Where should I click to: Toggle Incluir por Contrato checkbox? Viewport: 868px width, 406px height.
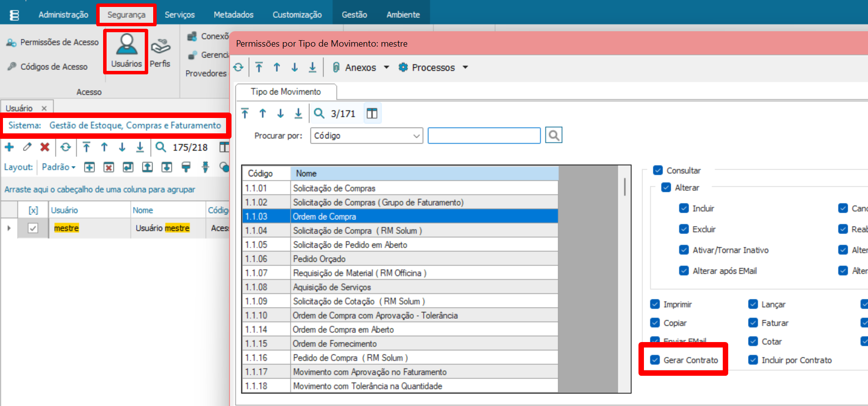[753, 360]
